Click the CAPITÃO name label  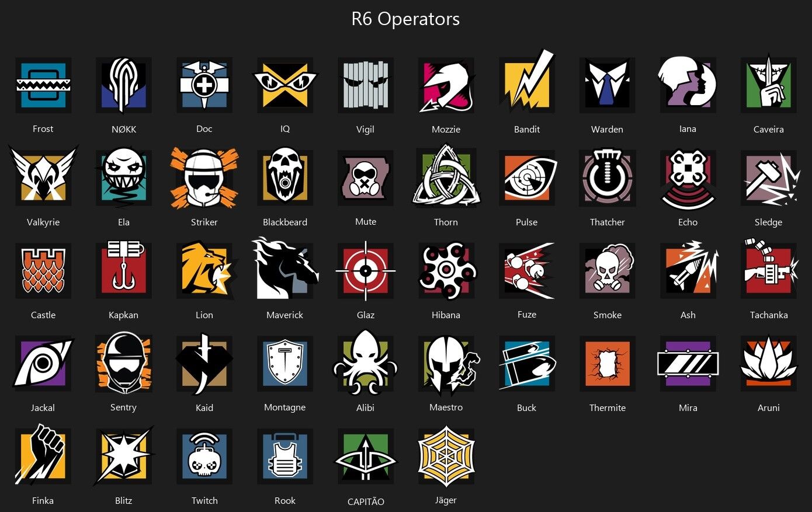coord(366,501)
